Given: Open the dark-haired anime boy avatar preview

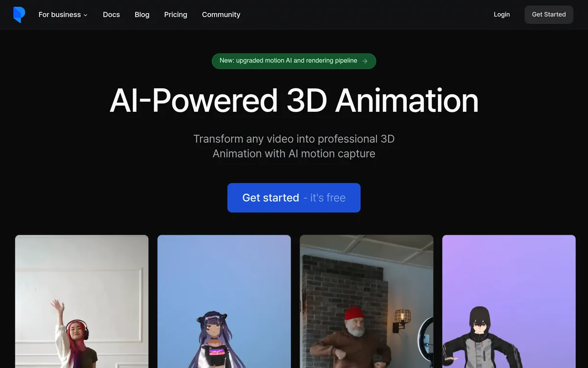Looking at the screenshot, I should (509, 301).
